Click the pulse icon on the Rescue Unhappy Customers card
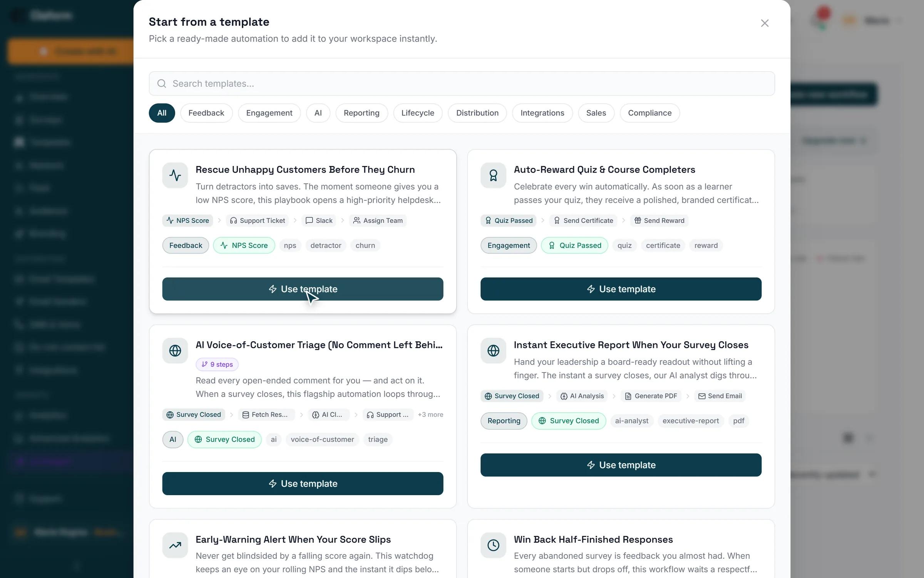924x578 pixels. click(x=175, y=175)
